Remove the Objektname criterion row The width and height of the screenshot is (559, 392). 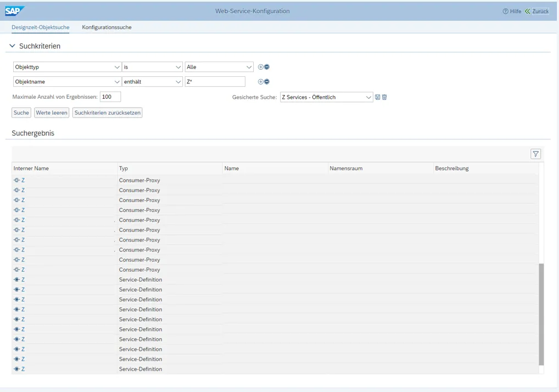pos(267,82)
